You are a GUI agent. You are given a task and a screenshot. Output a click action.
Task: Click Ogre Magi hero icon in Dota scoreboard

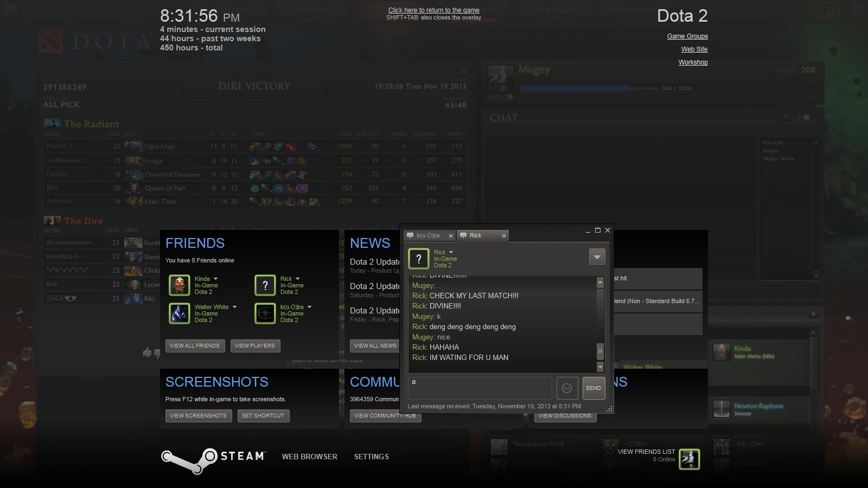[133, 146]
